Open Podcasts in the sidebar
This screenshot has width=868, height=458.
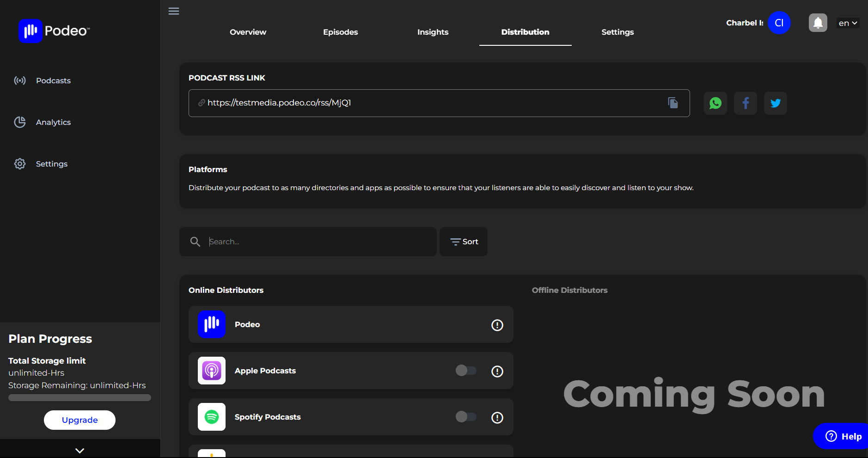click(x=53, y=80)
